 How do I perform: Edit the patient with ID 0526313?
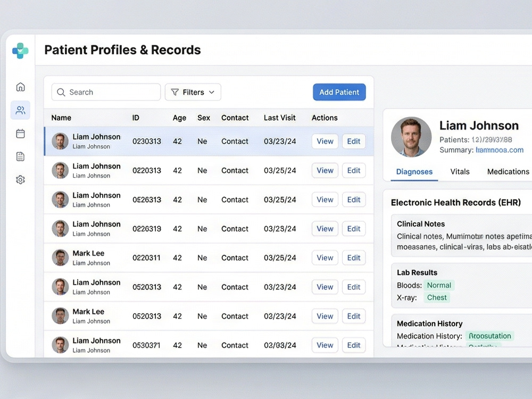pyautogui.click(x=354, y=199)
